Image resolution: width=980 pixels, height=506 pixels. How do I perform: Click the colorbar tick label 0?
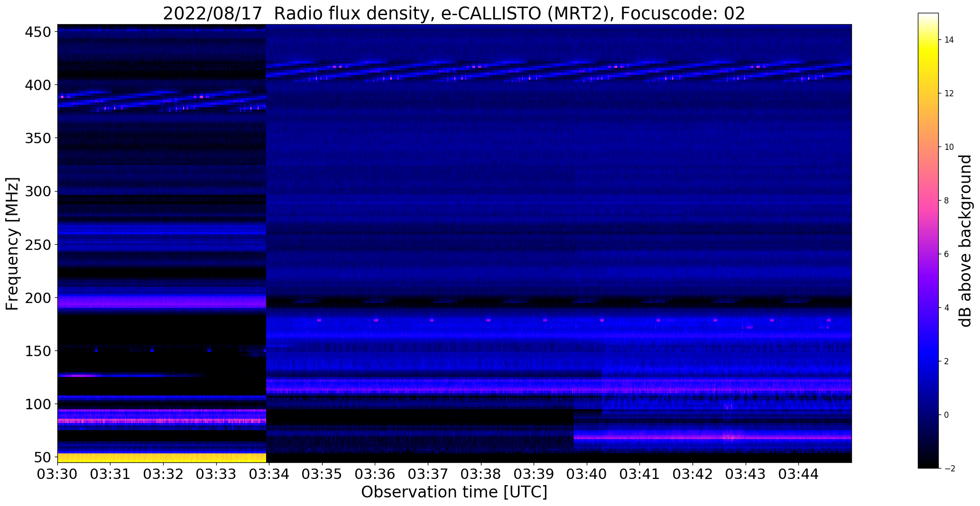pos(947,415)
